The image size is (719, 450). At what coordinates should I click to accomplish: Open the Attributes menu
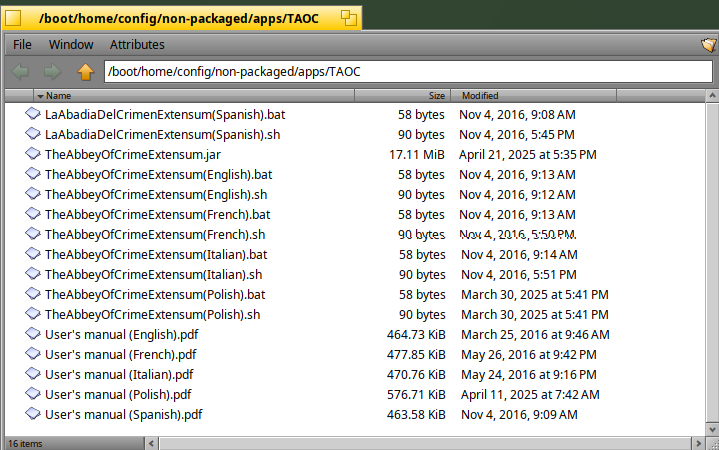pyautogui.click(x=137, y=44)
